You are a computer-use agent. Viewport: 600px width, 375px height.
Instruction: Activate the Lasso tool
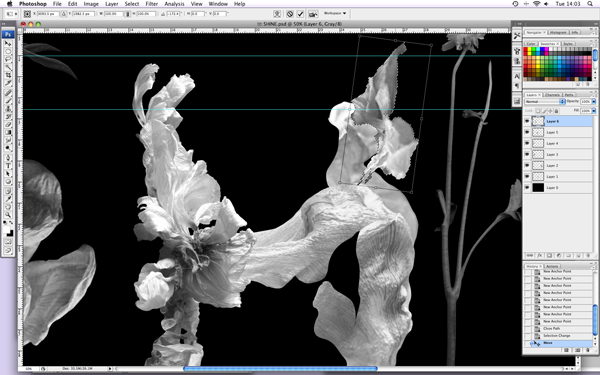pos(8,59)
